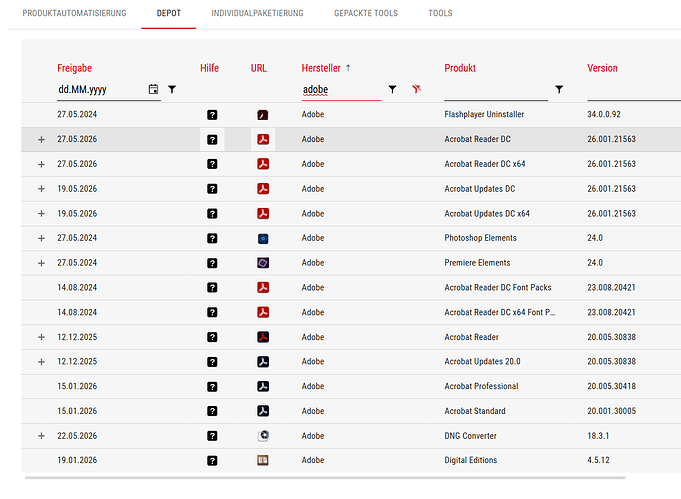Click the Hersteller filter field containing adobe
The image size is (681, 499).
pos(341,90)
